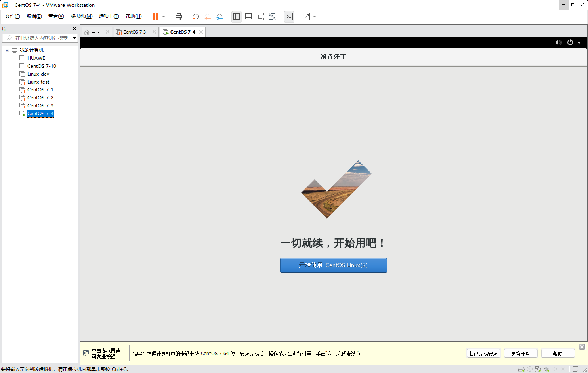Toggle the library sidebar view
Screen dimensions: 588x373
coord(237,17)
